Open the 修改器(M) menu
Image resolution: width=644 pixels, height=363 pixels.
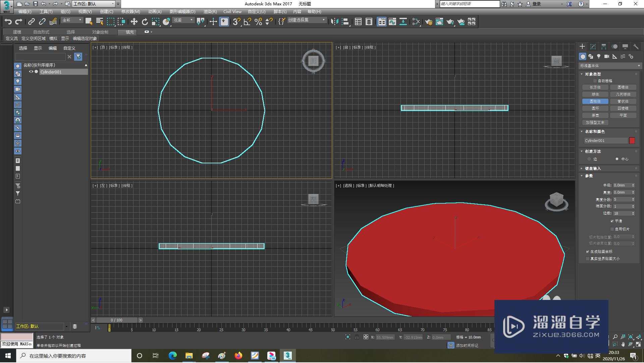click(x=130, y=11)
